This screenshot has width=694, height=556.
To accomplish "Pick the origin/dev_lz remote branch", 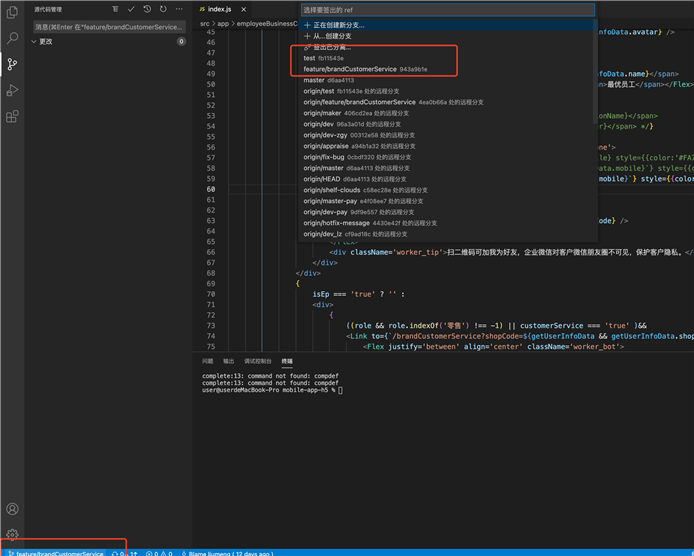I will (x=446, y=234).
